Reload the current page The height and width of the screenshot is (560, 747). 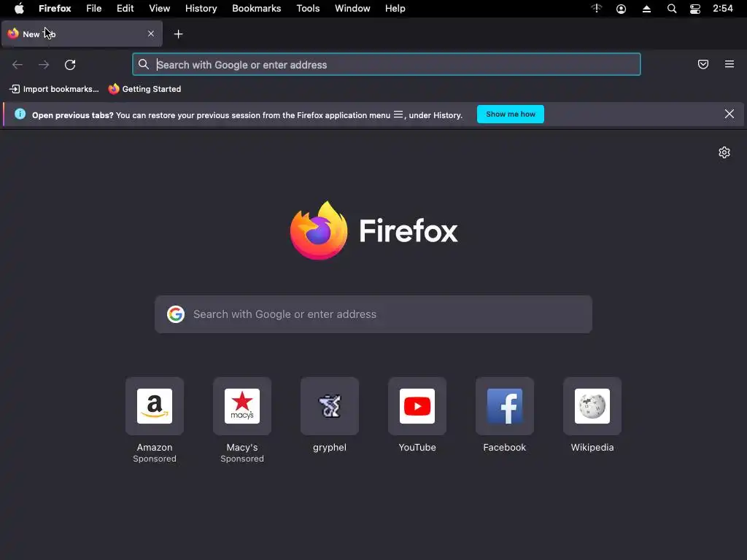(70, 65)
